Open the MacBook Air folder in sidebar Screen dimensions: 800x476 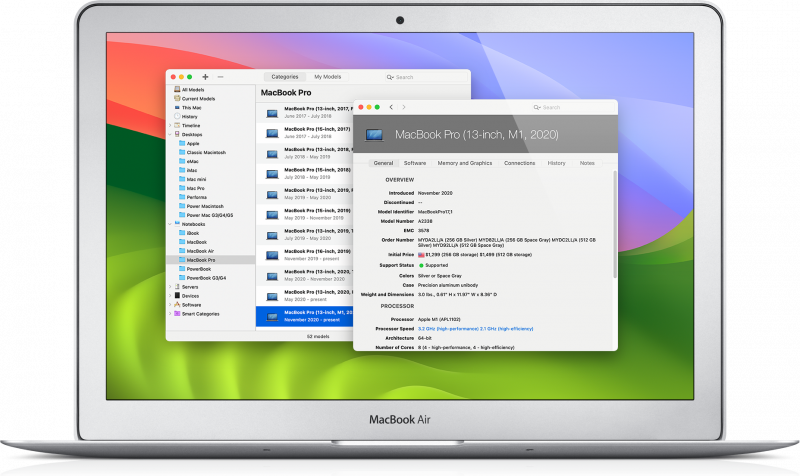[x=200, y=251]
